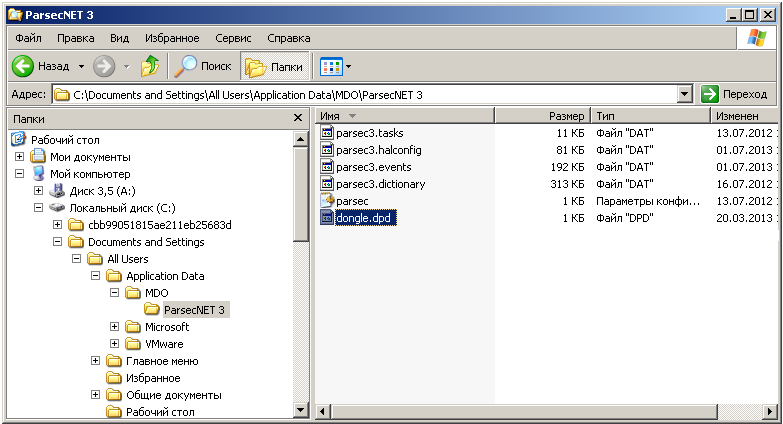The width and height of the screenshot is (783, 424).
Task: Expand the Главное меню folder node
Action: [x=95, y=361]
